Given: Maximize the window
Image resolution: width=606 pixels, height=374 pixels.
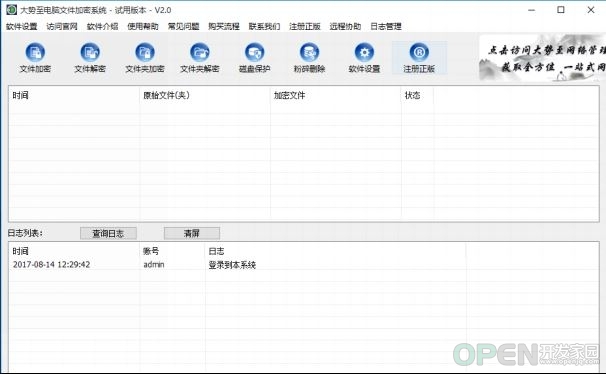Looking at the screenshot, I should (x=561, y=10).
